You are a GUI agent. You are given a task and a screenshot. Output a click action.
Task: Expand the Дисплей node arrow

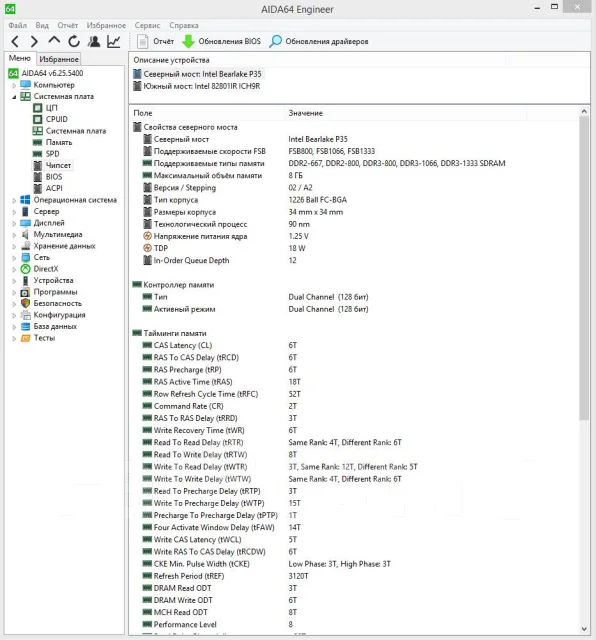pyautogui.click(x=14, y=223)
